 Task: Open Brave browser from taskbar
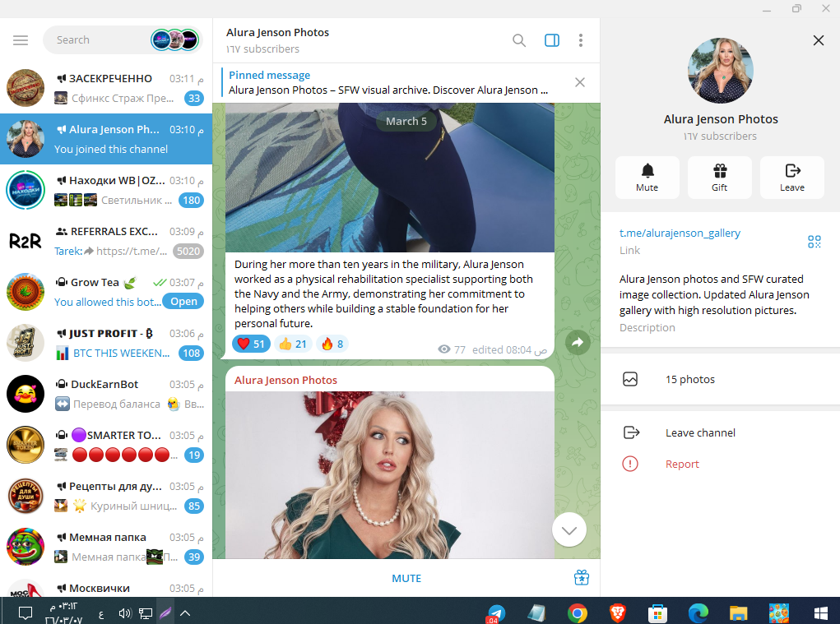tap(618, 612)
